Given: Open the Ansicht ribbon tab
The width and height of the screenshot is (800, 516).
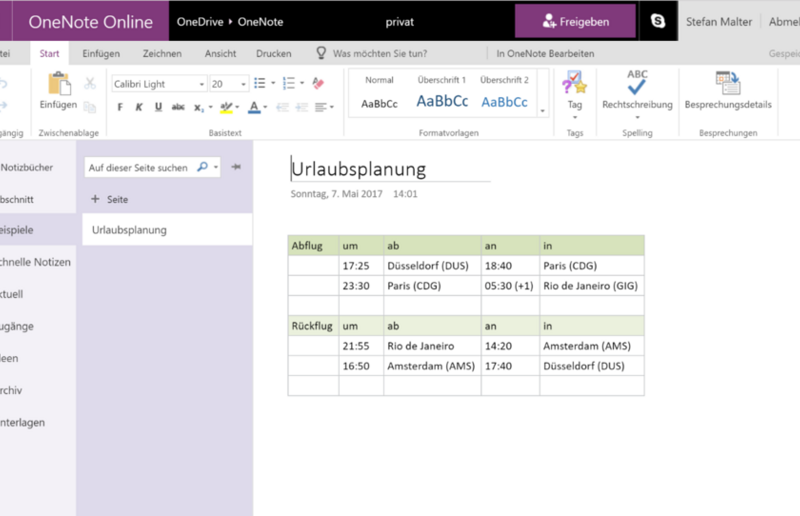Looking at the screenshot, I should coord(220,53).
